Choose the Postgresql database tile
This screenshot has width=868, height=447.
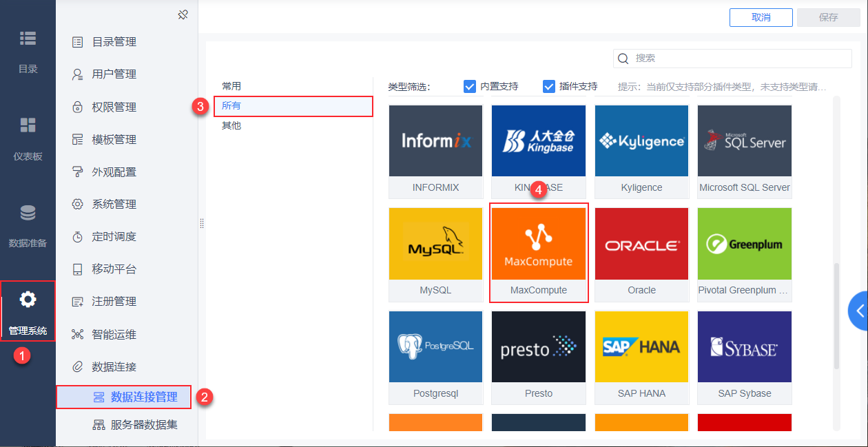435,357
